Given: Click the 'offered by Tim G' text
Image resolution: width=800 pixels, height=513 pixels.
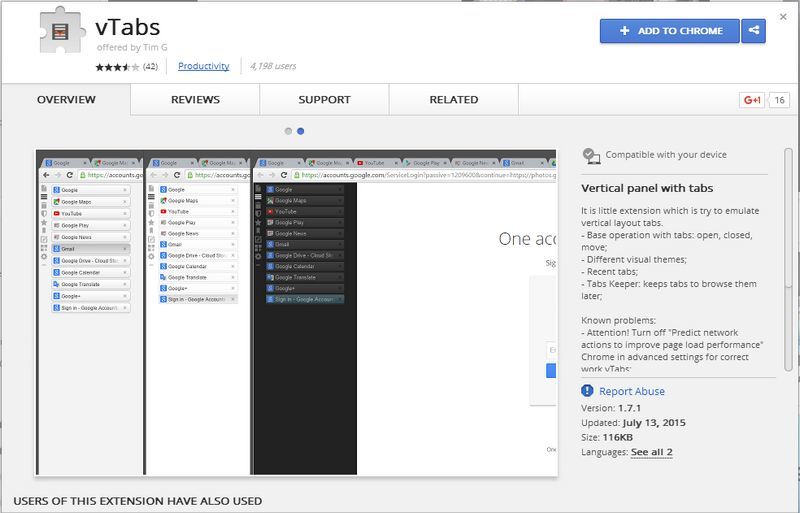Looking at the screenshot, I should [132, 47].
